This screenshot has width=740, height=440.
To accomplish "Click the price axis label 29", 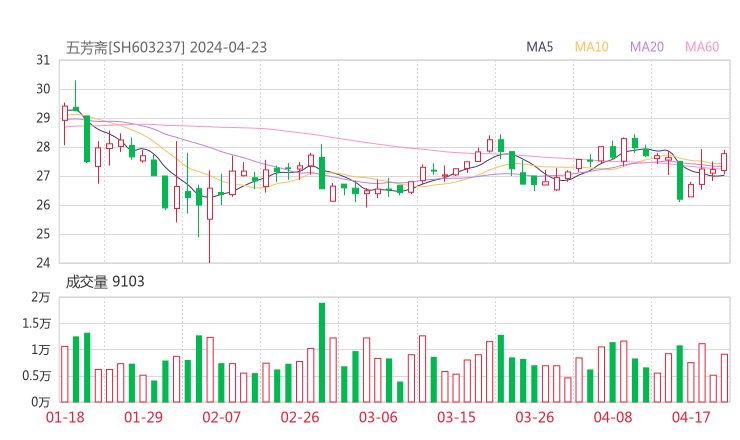I will 43,118.
